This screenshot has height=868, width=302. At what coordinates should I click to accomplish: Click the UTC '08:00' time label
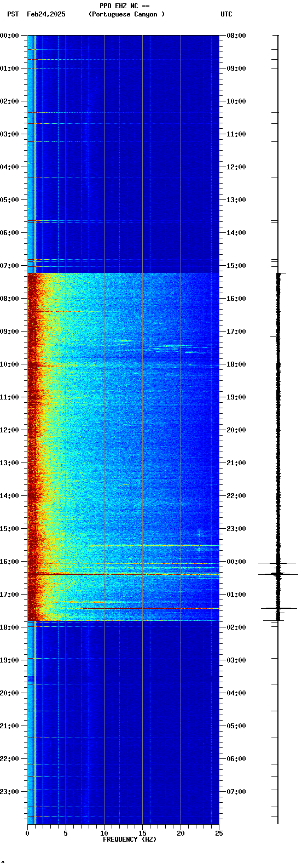[x=236, y=36]
